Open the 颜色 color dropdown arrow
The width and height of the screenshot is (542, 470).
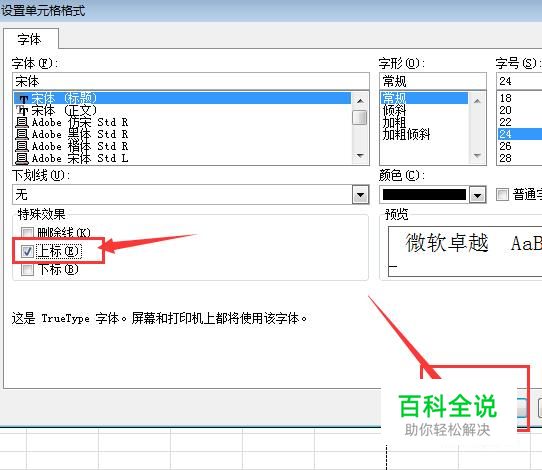tap(477, 195)
